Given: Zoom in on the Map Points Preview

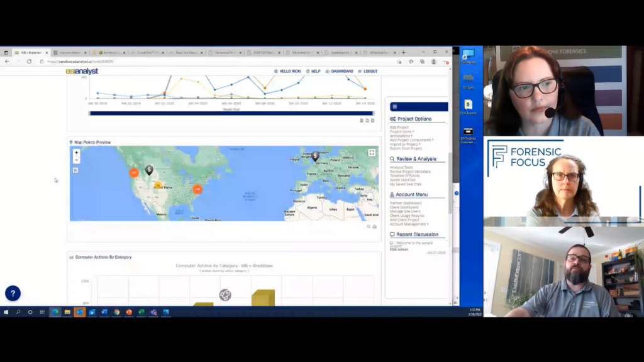Looking at the screenshot, I should click(76, 152).
